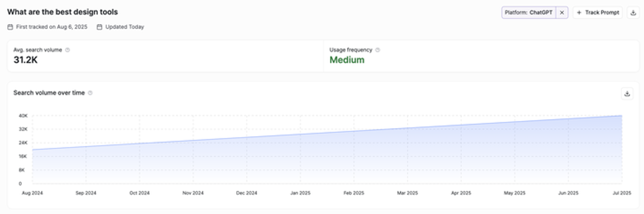Open Avg. search volume info tooltip icon

tap(67, 50)
